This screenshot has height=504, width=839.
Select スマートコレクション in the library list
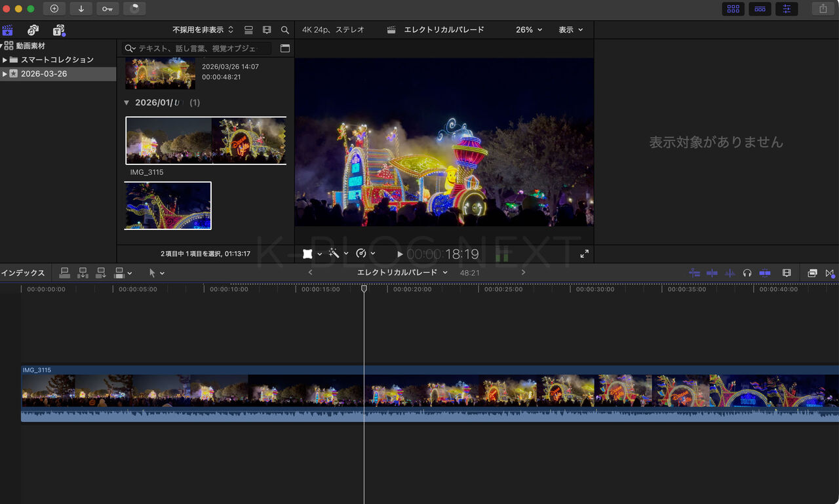tap(57, 60)
